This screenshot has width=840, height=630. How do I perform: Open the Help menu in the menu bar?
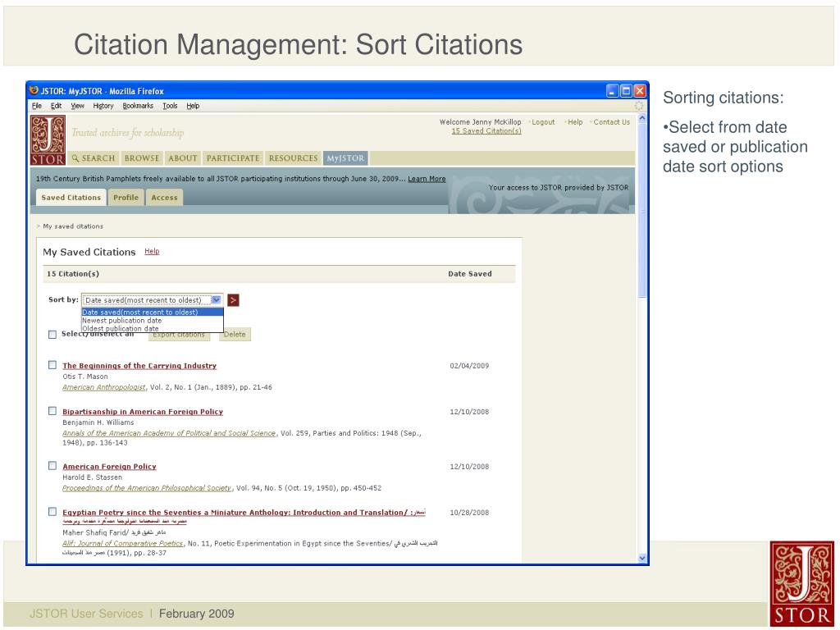[x=193, y=106]
